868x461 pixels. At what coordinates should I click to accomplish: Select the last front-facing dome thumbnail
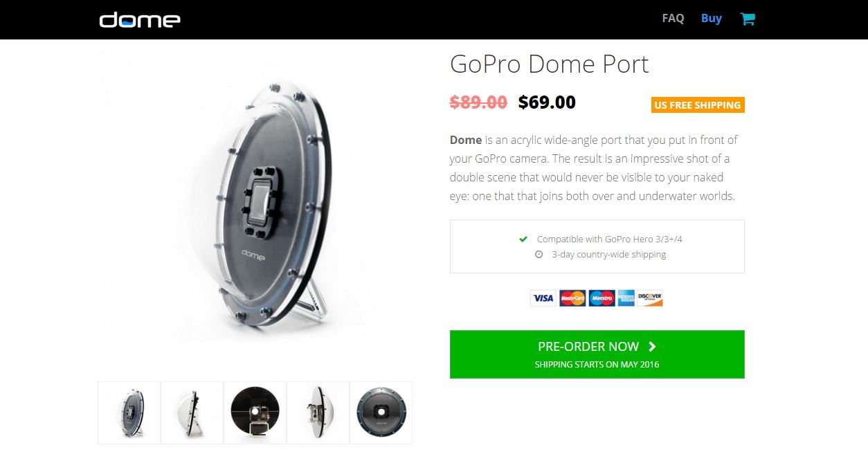coord(381,413)
